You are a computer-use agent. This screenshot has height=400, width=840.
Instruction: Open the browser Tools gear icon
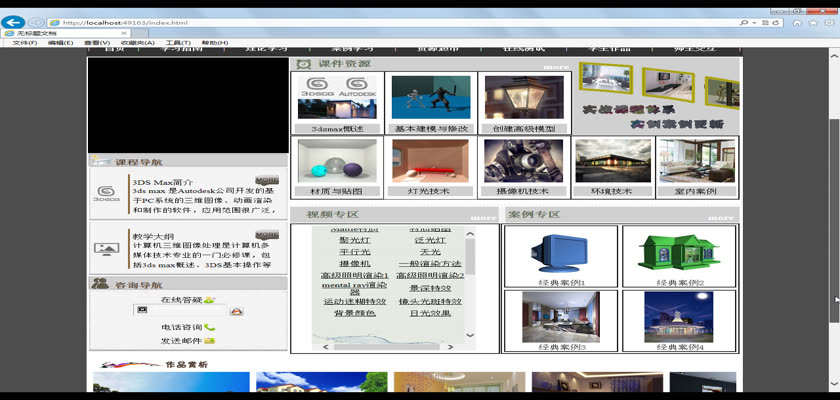coord(829,23)
